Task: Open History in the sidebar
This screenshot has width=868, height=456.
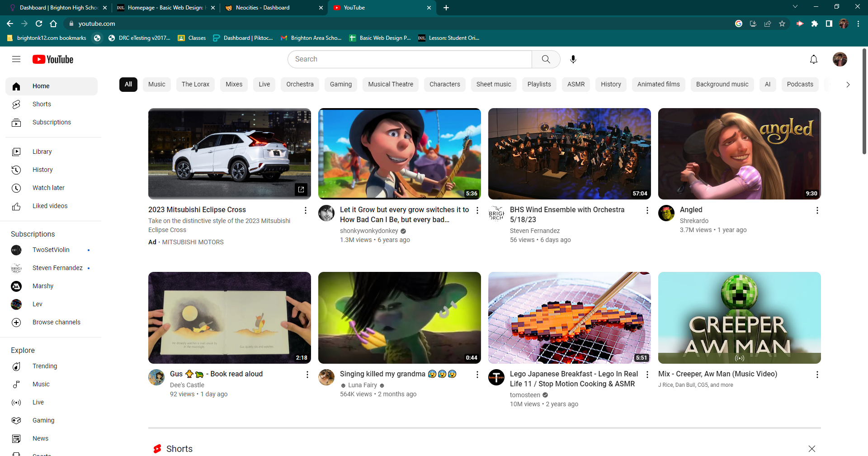Action: point(52,170)
